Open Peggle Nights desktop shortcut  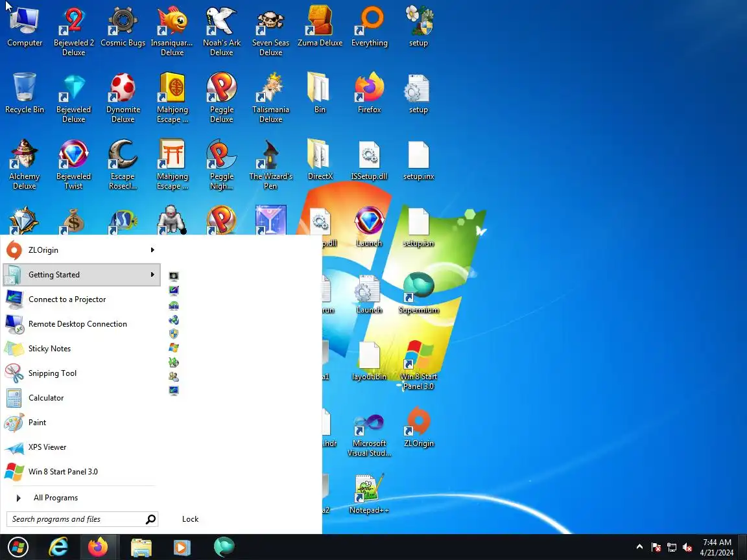tap(222, 165)
